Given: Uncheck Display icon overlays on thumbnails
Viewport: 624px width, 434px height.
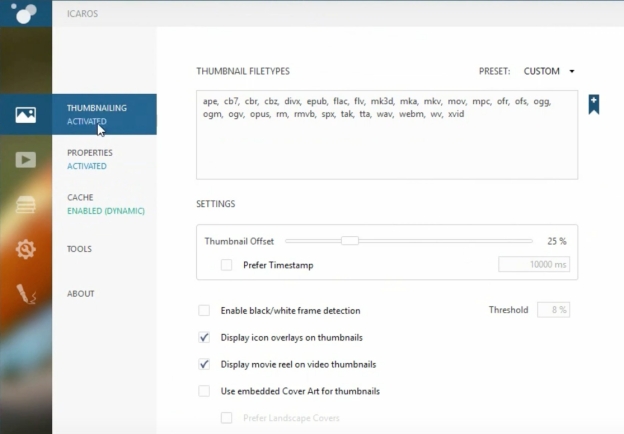Looking at the screenshot, I should click(x=204, y=337).
